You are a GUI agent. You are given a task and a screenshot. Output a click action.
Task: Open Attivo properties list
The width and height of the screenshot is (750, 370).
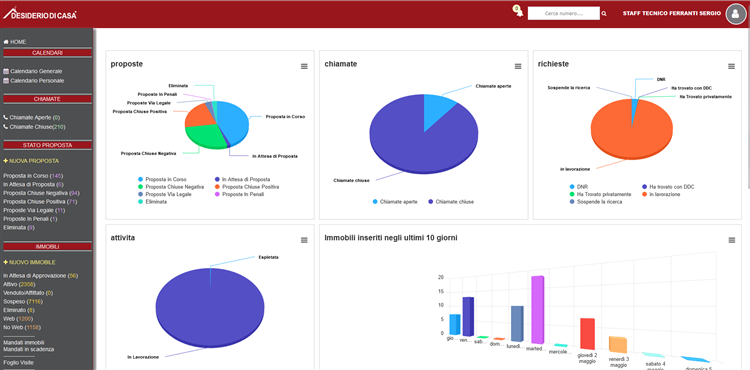tap(19, 284)
